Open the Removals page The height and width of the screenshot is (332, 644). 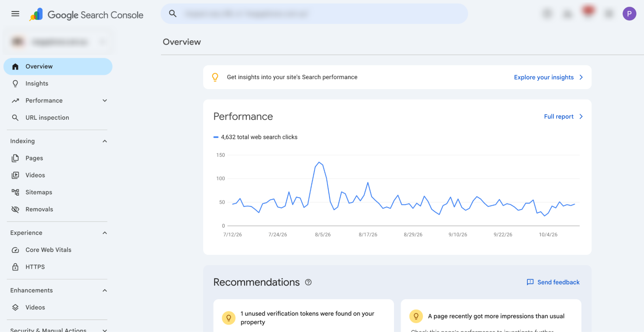58,209
